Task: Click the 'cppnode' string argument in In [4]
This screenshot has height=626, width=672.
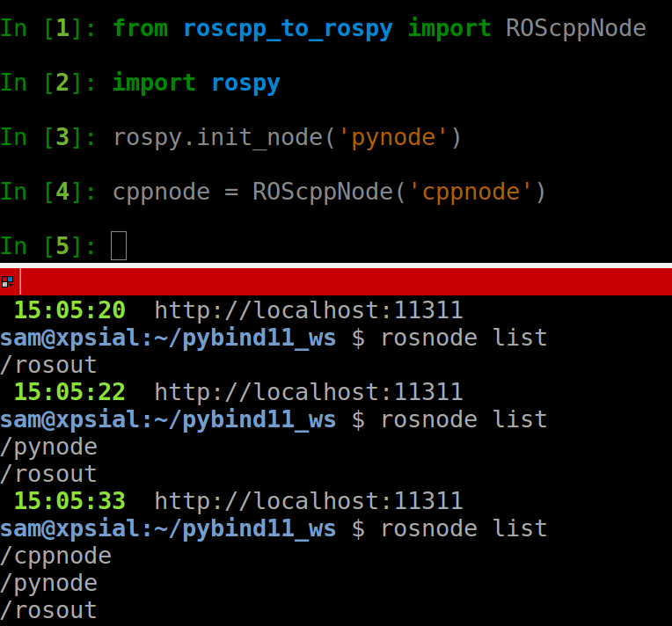Action: click(x=471, y=193)
